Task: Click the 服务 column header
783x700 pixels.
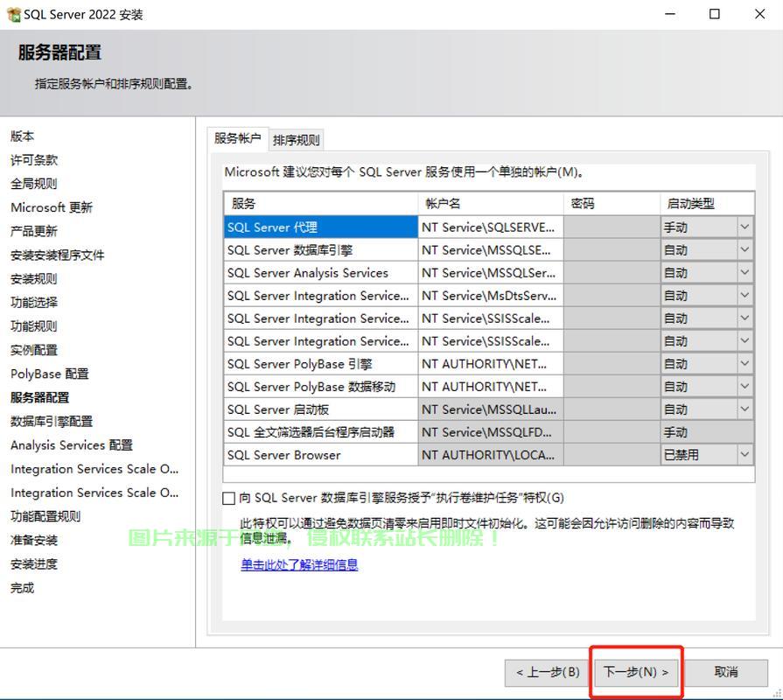Action: point(320,203)
